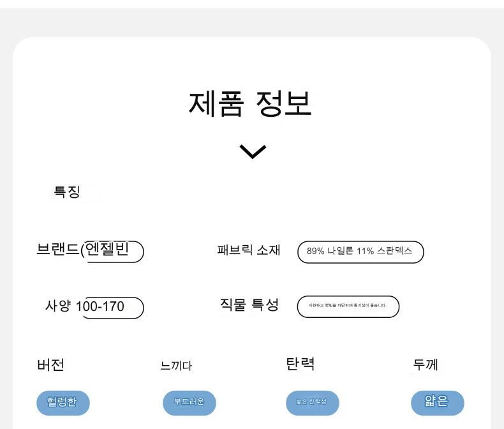Click the fabric property description pill
504x429 pixels.
click(x=348, y=306)
